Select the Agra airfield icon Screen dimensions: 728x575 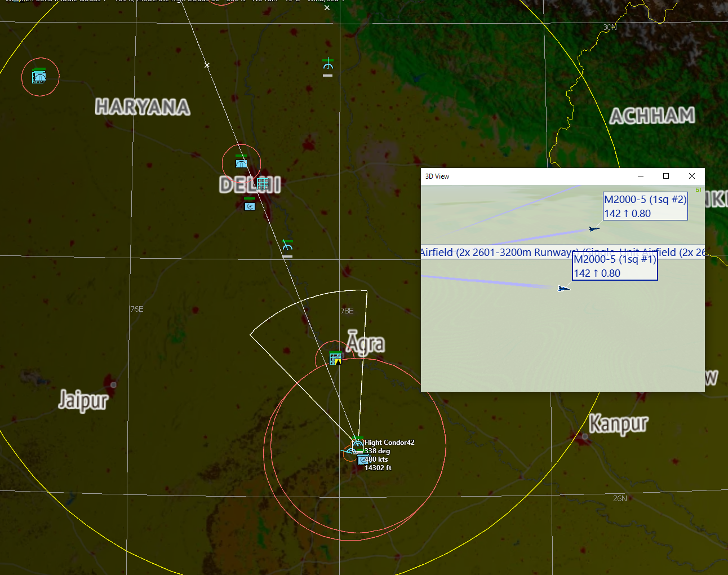click(335, 358)
